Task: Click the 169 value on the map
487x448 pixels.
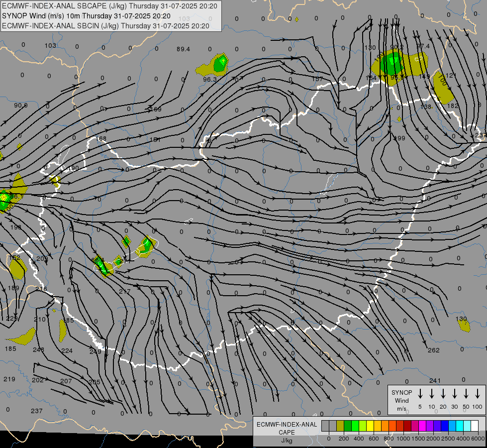Action: pyautogui.click(x=156, y=109)
